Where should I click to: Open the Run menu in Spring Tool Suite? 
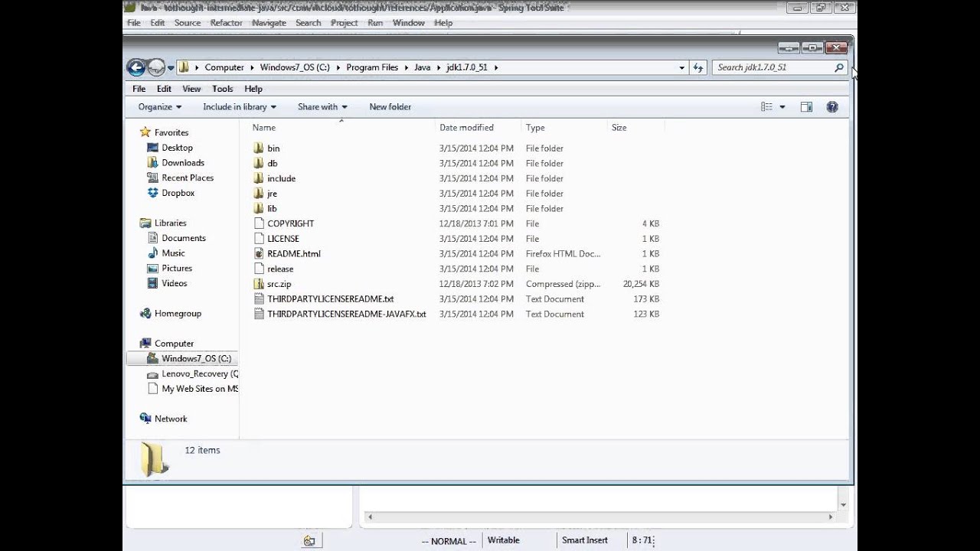pos(375,23)
